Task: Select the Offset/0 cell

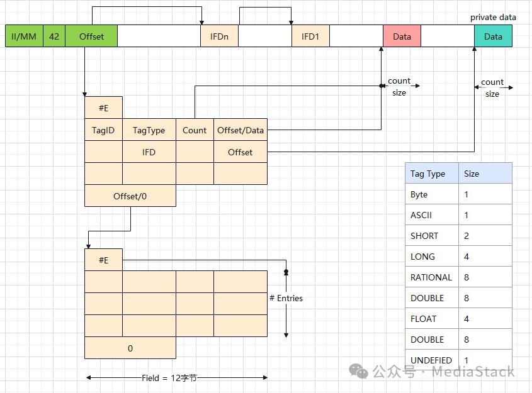Action: point(130,196)
